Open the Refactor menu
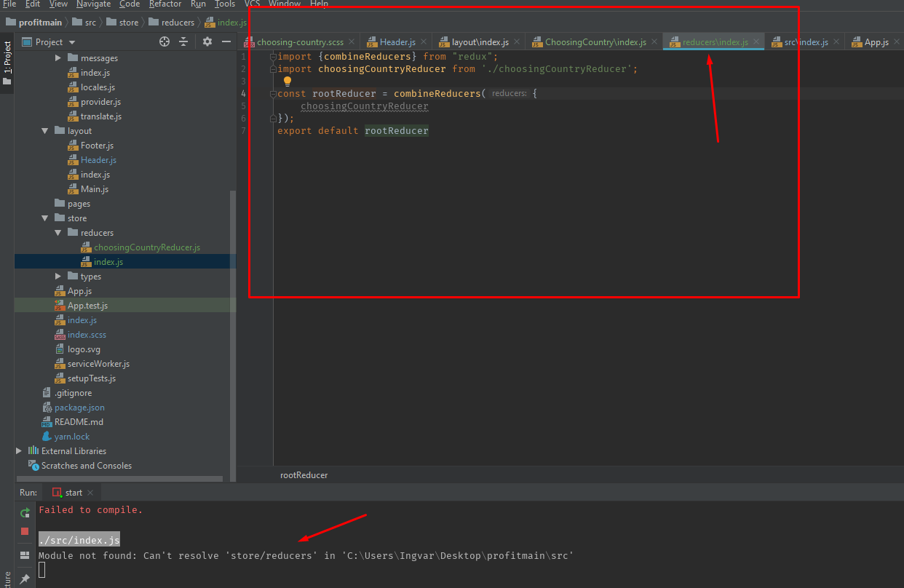This screenshot has width=904, height=588. [x=165, y=4]
